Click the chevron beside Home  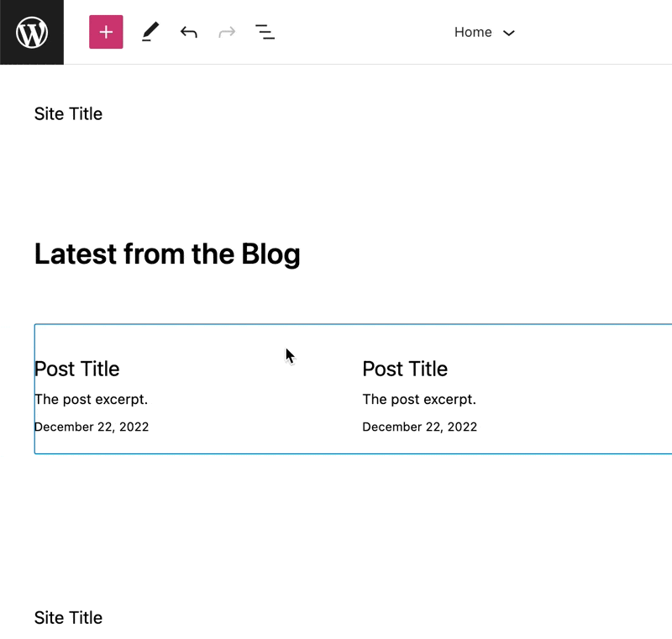(509, 33)
